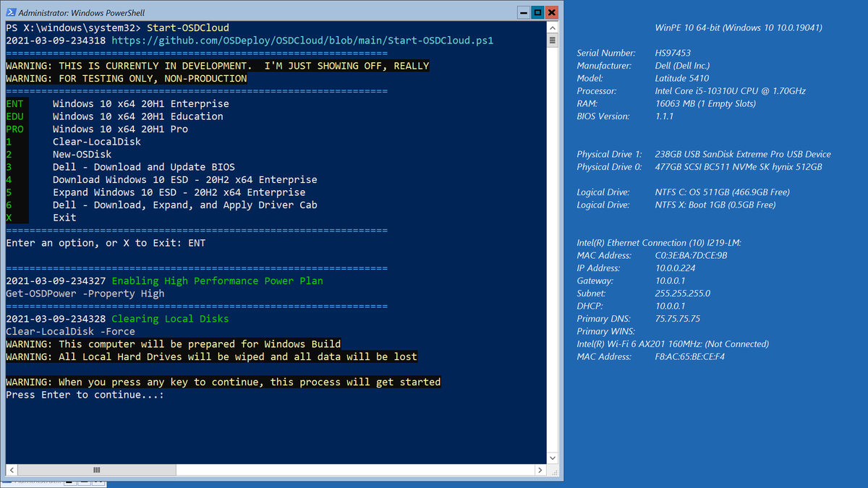This screenshot has height=488, width=868.
Task: Click Physical Drive 1 'SanDisk Extreme Pro USB Device' entry
Action: [x=743, y=154]
